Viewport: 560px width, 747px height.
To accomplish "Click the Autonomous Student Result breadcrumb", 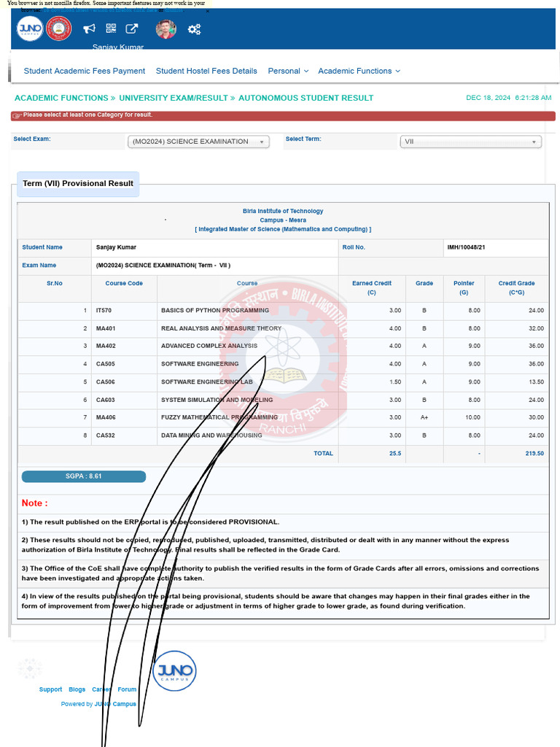I will [306, 98].
